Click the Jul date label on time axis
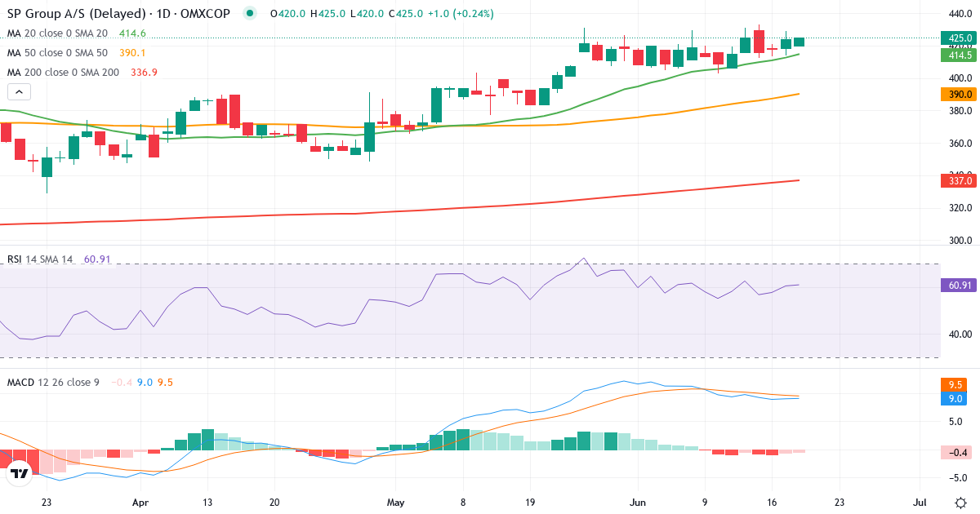This screenshot has width=980, height=514. click(x=920, y=503)
